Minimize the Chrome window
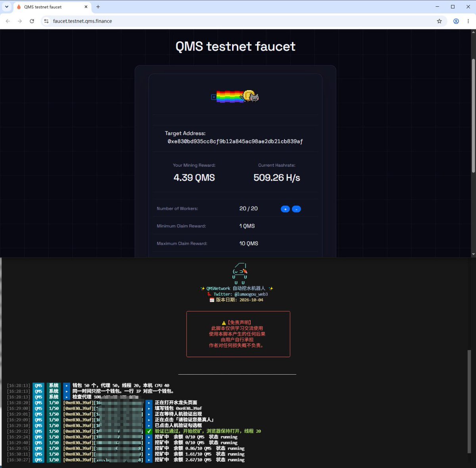This screenshot has height=468, width=476. coord(438,7)
